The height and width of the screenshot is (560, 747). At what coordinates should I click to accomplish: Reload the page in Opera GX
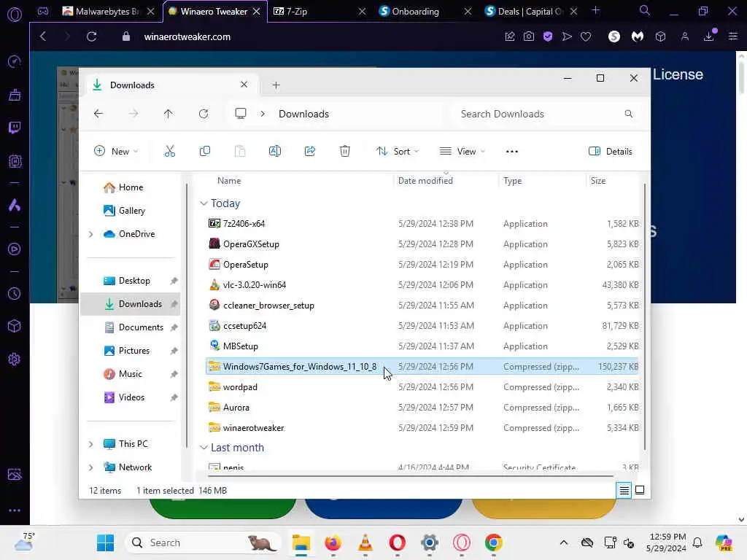pyautogui.click(x=91, y=36)
